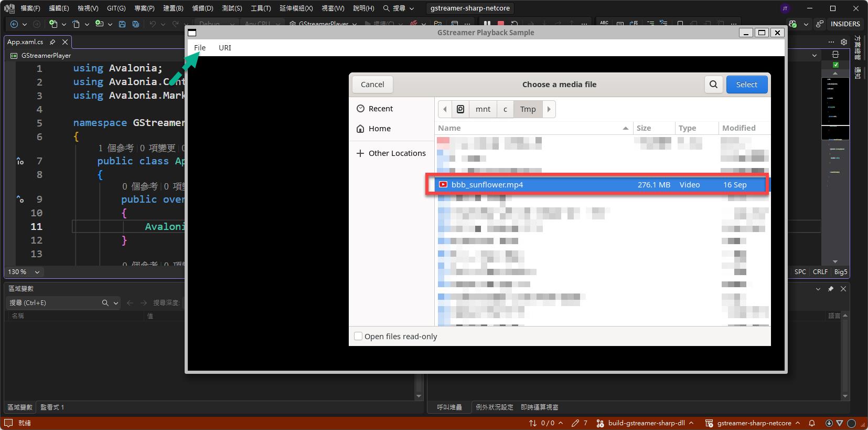
Task: Click Cancel in the media file dialog
Action: point(372,85)
